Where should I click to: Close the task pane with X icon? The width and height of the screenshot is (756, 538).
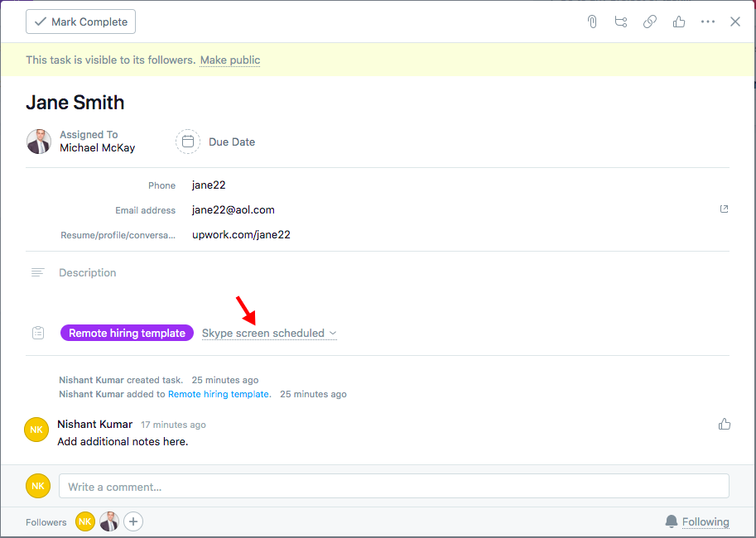point(735,22)
